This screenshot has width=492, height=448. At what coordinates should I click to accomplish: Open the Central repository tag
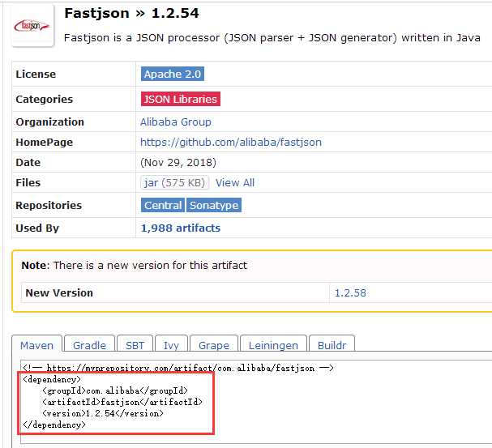click(163, 205)
